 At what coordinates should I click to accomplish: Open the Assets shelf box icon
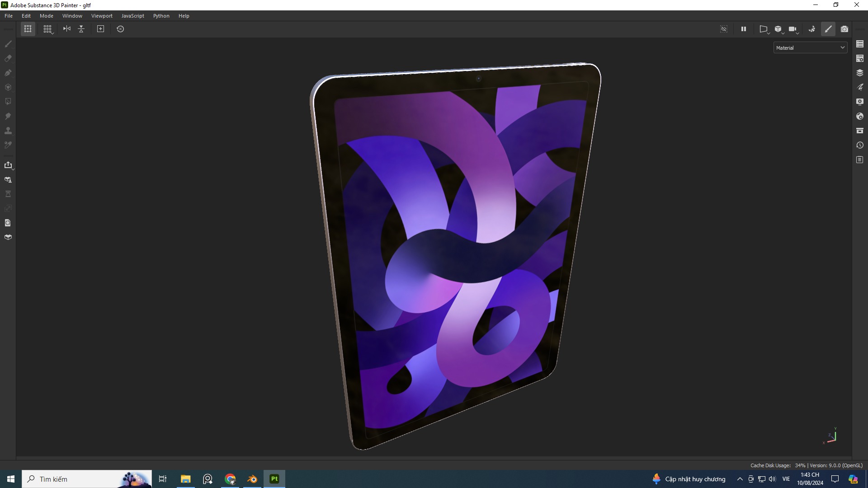pos(860,131)
